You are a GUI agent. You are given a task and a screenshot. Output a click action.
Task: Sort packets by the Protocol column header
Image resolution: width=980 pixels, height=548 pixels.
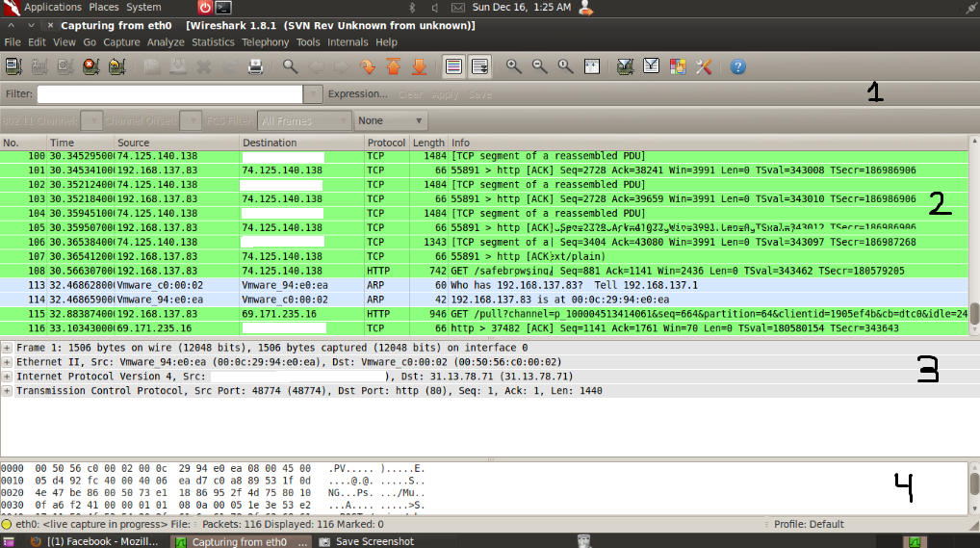pos(386,143)
